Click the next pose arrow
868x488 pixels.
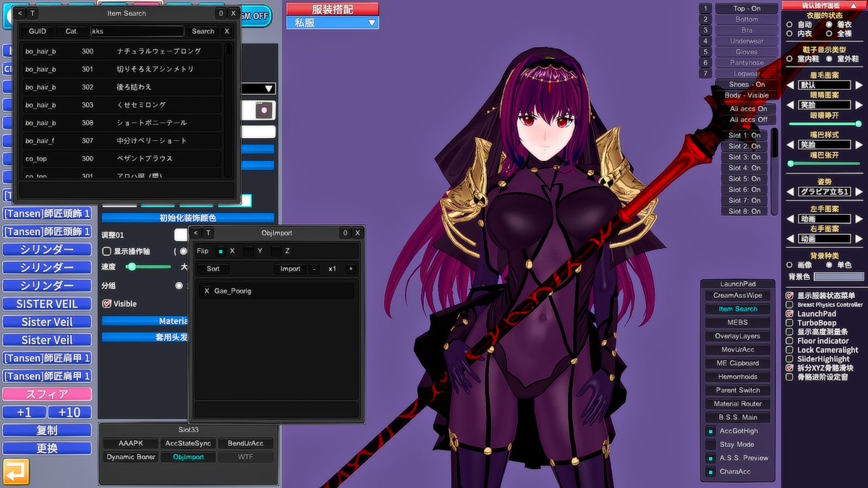[859, 192]
